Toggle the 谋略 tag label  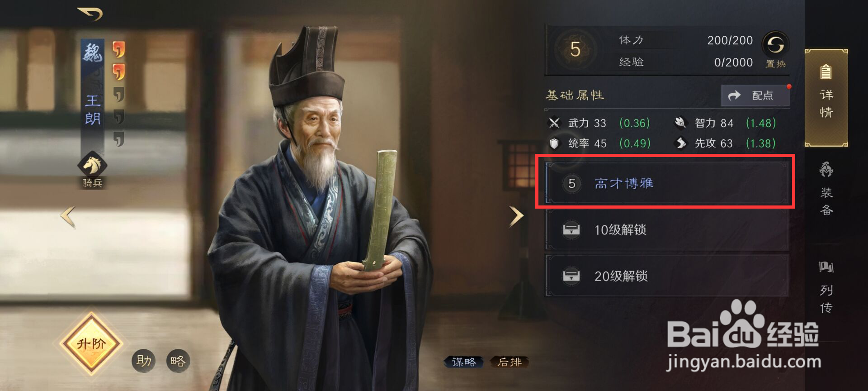pos(464,362)
